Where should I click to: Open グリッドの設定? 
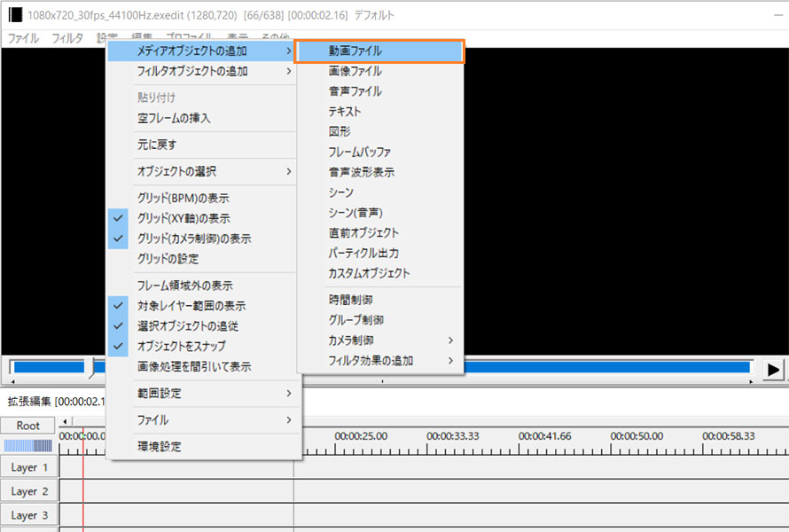(x=201, y=259)
